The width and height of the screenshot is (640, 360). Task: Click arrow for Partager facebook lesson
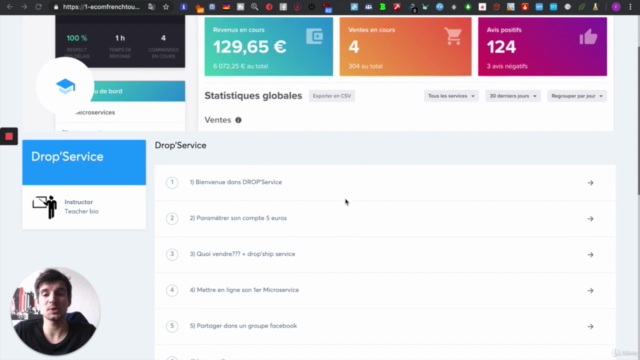590,327
